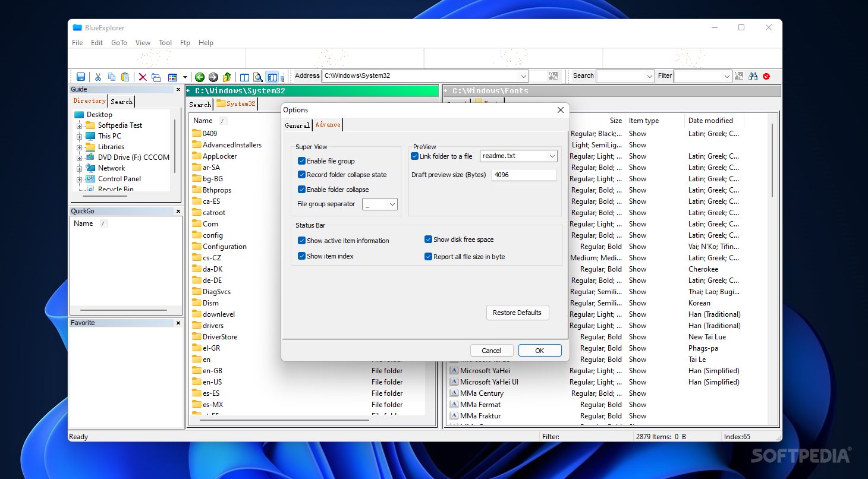Uncheck Link folder to a file

pos(415,156)
